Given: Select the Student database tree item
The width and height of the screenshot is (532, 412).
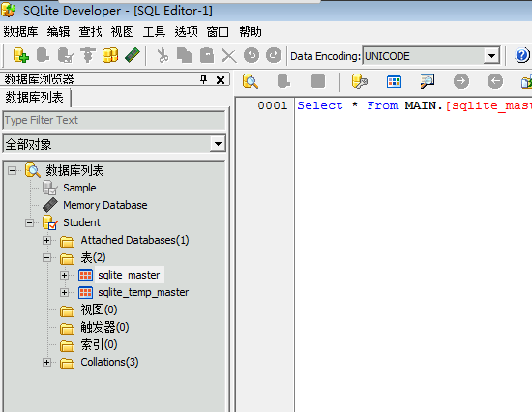Looking at the screenshot, I should [x=81, y=222].
